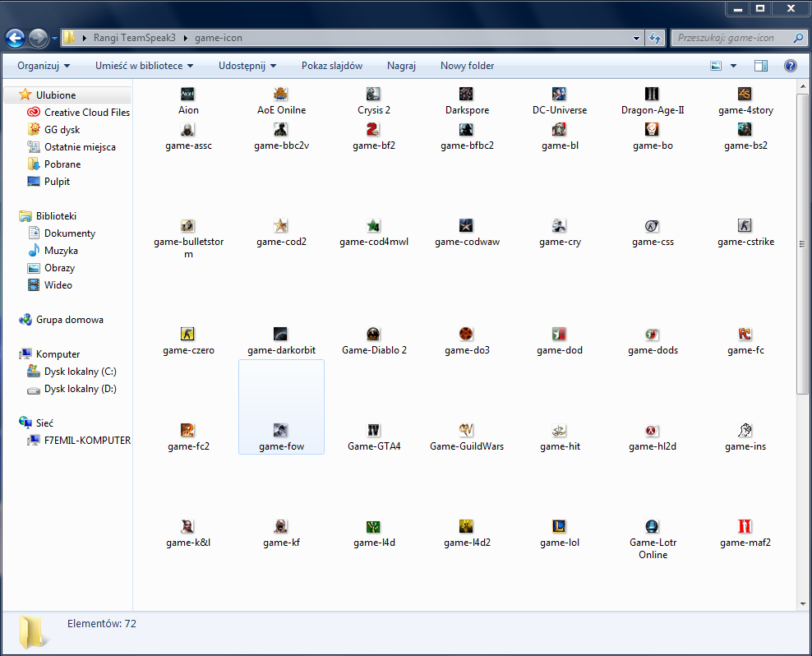This screenshot has width=812, height=656.
Task: Click Nagraj to burn files
Action: point(401,66)
